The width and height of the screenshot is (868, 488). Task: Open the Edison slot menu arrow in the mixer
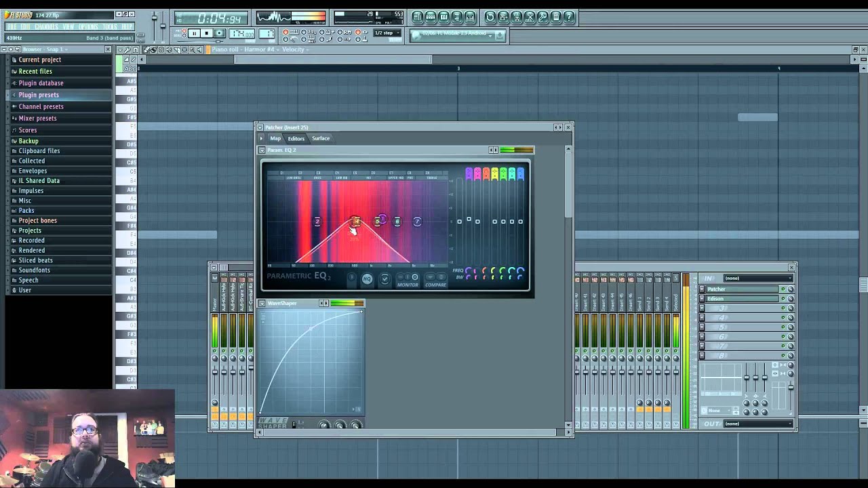coord(702,299)
